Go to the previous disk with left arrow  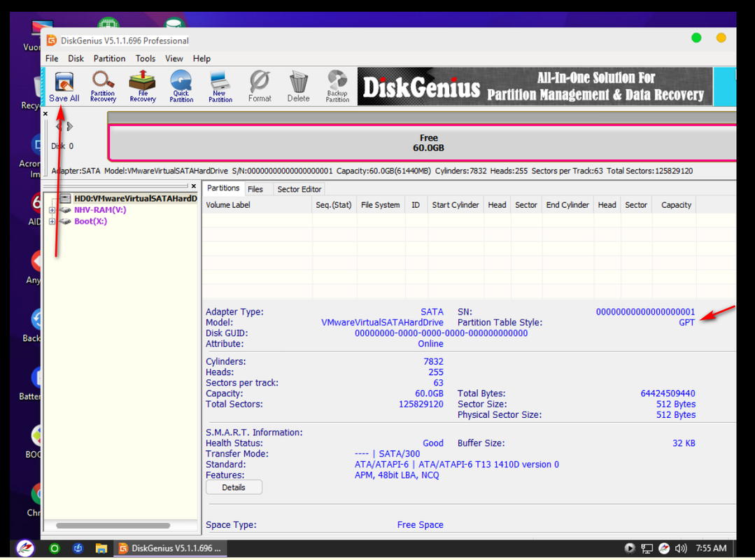(59, 127)
